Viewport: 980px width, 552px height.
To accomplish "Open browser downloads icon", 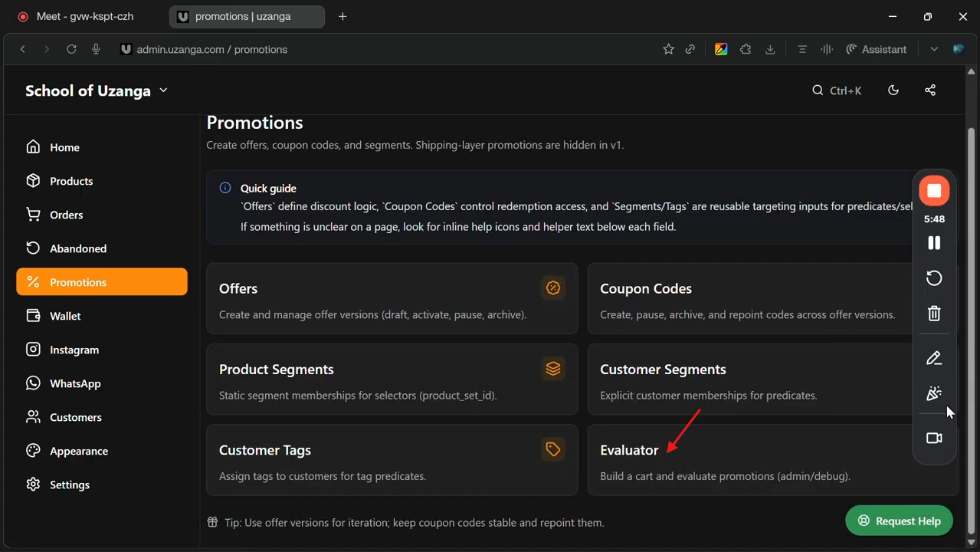I will pos(770,49).
